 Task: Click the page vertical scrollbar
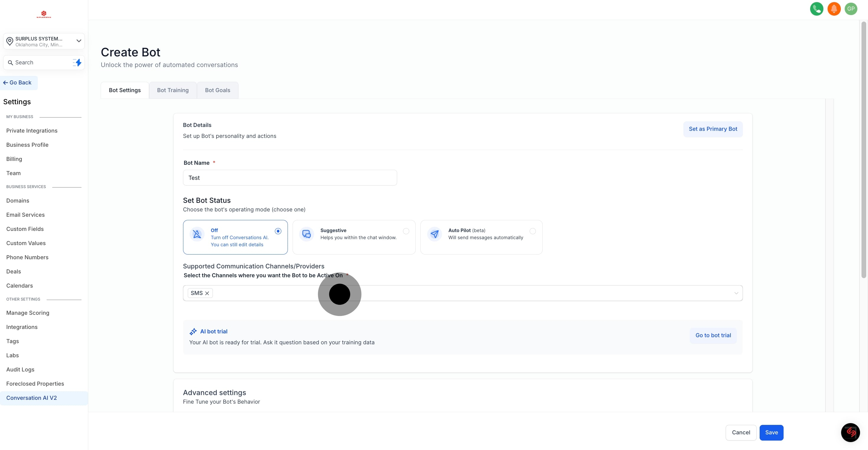pos(863,150)
